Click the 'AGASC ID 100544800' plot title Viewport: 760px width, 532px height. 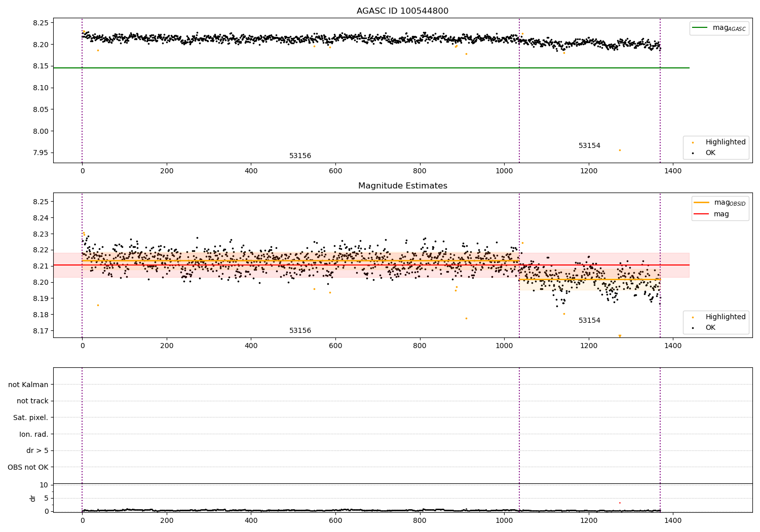[x=402, y=11]
